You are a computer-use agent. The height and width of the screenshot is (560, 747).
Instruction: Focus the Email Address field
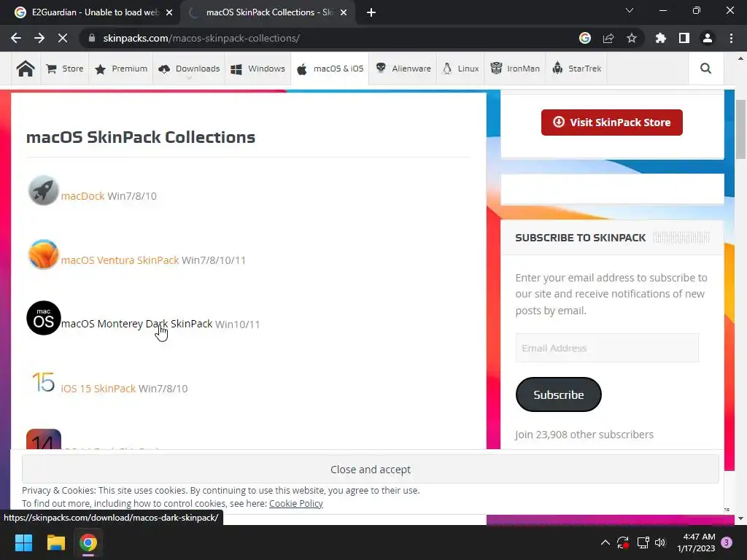point(607,348)
